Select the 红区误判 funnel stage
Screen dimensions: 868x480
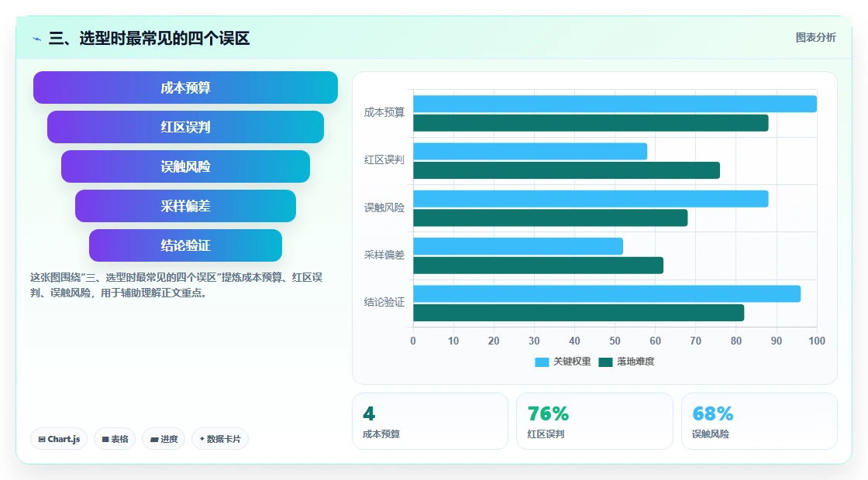tap(185, 127)
